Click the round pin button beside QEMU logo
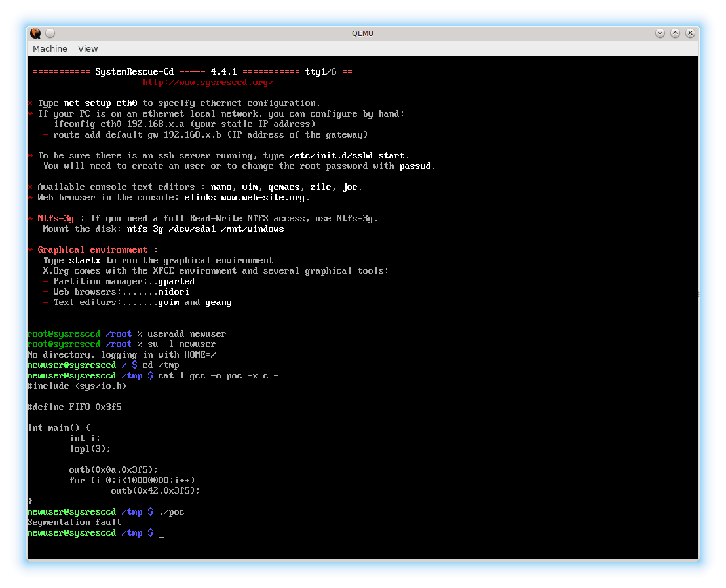This screenshot has height=588, width=726. 50,33
